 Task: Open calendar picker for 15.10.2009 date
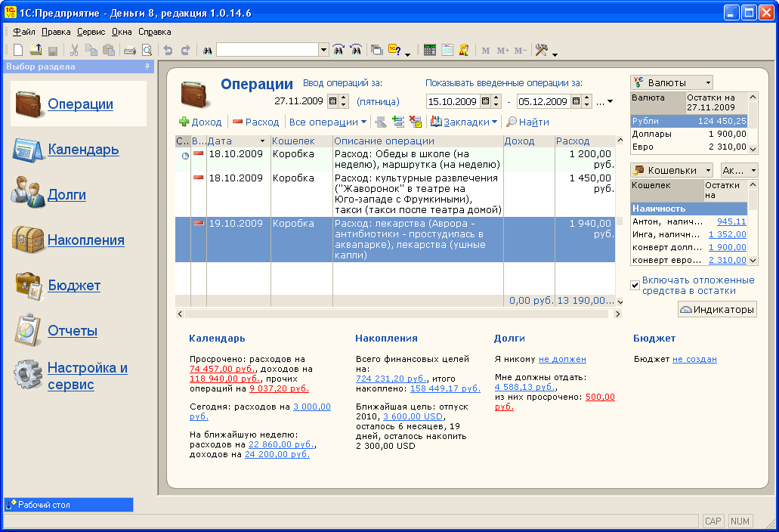[485, 101]
